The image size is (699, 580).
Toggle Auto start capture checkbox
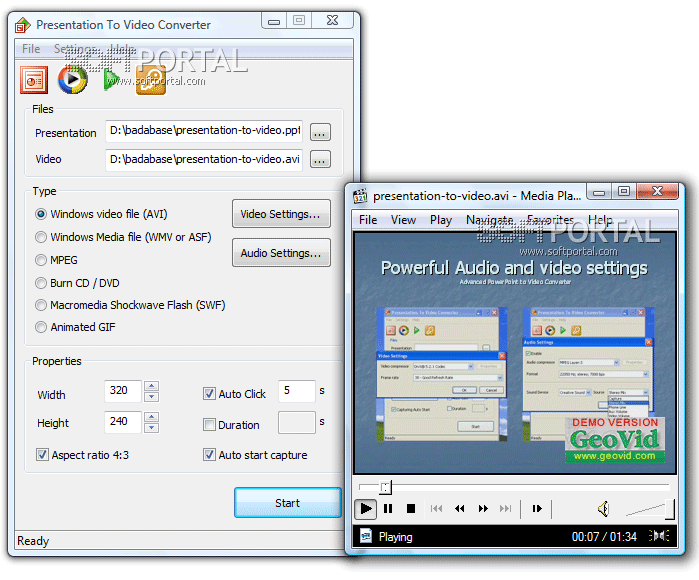click(209, 455)
